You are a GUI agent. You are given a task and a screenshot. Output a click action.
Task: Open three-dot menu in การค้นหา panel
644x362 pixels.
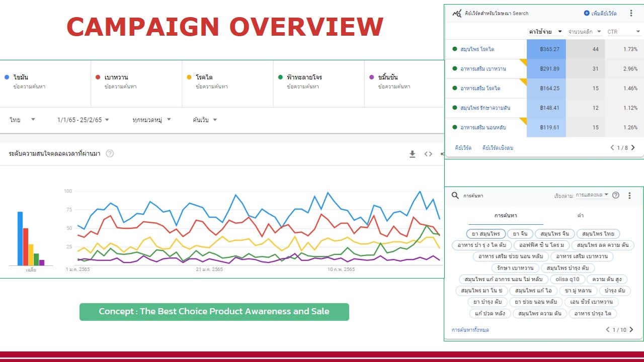[629, 196]
